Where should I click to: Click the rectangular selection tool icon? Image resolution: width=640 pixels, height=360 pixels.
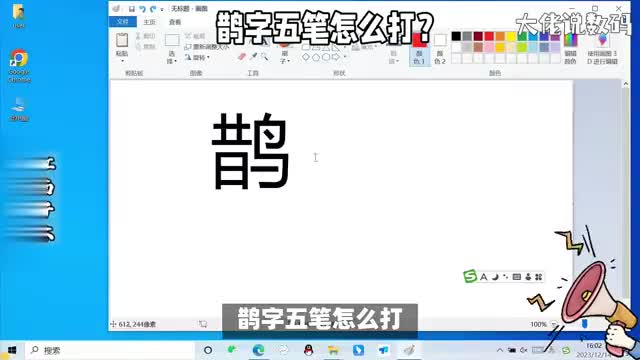pos(172,40)
